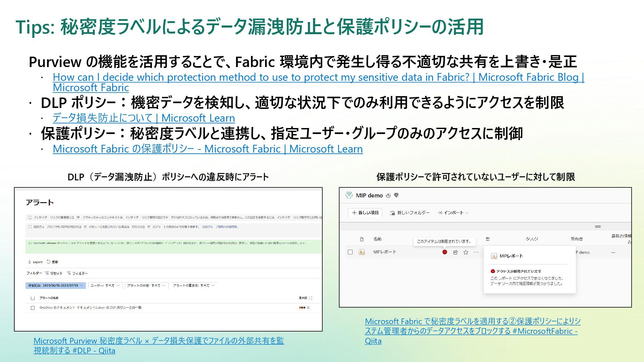
Task: Click the drag handle bar above the item list
Action: pos(598,227)
